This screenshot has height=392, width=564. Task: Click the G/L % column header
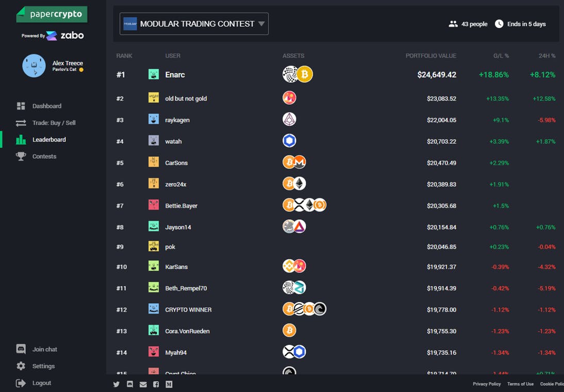[501, 56]
